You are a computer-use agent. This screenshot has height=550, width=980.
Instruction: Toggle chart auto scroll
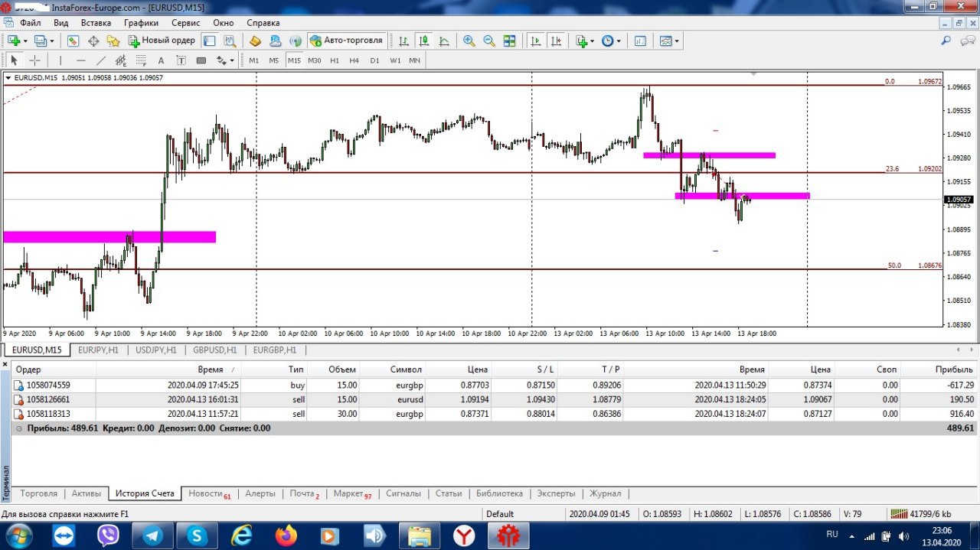[535, 41]
